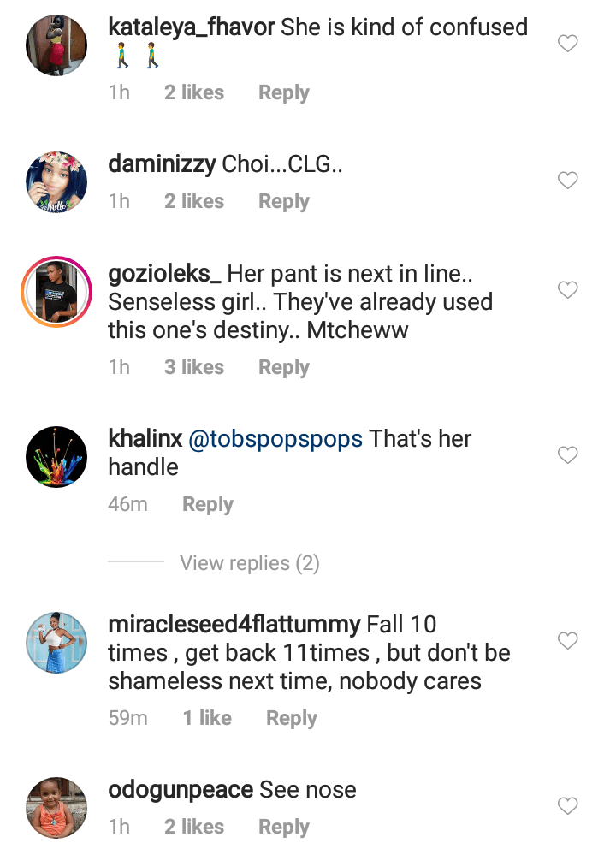Tap the heart beside odogunpeace's comment
The image size is (616, 843).
click(x=568, y=805)
